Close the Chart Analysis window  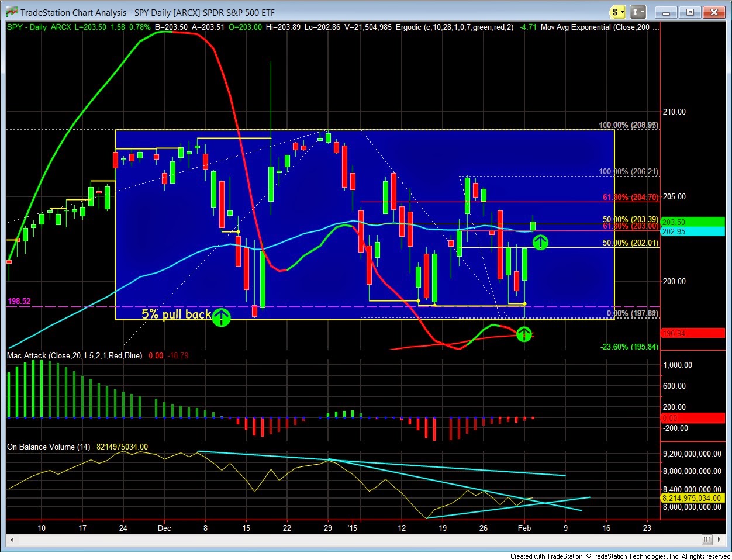click(714, 12)
